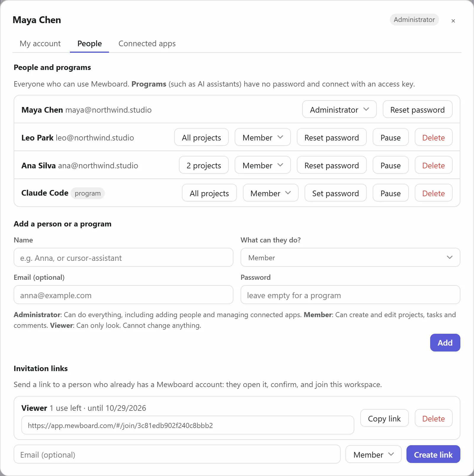Viewport: 474px width, 476px height.
Task: Open Maya Chen's Administrator role dropdown
Action: pos(339,109)
